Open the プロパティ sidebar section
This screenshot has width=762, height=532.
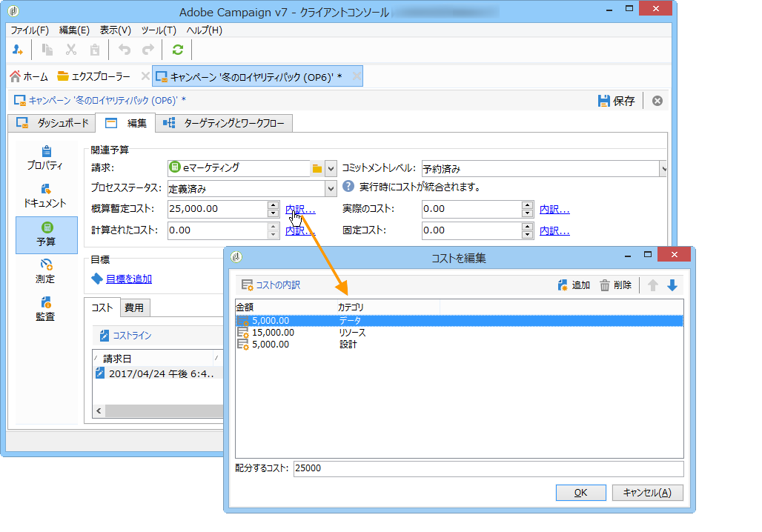(45, 158)
